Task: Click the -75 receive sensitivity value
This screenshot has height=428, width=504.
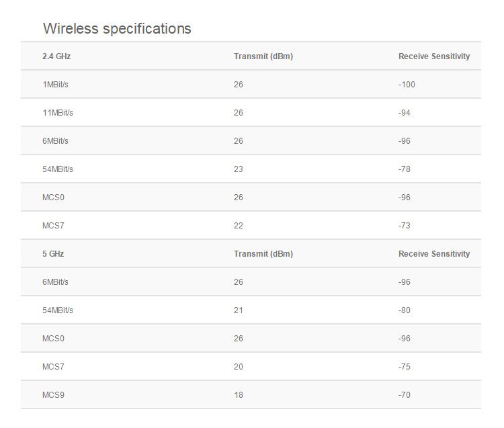Action: coord(405,367)
